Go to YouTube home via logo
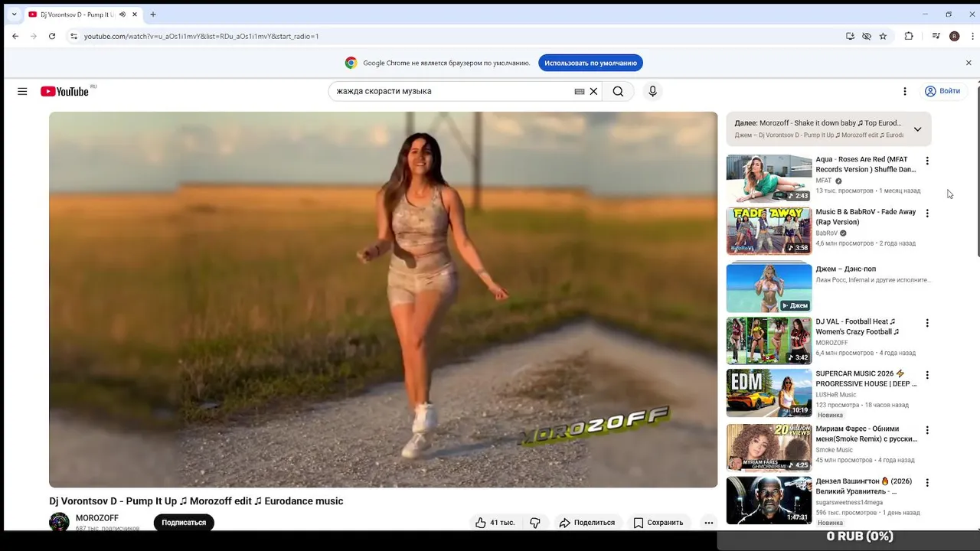This screenshot has width=980, height=551. (x=65, y=91)
